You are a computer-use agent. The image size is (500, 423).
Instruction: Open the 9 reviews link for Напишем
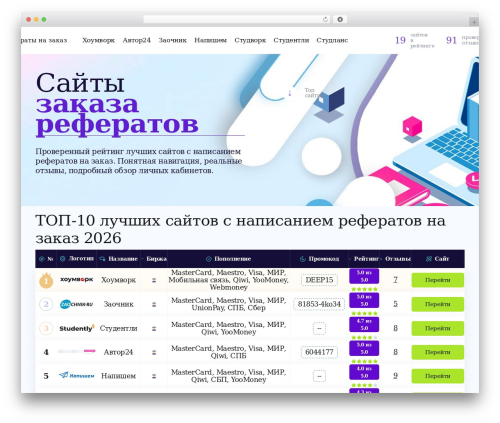(395, 376)
